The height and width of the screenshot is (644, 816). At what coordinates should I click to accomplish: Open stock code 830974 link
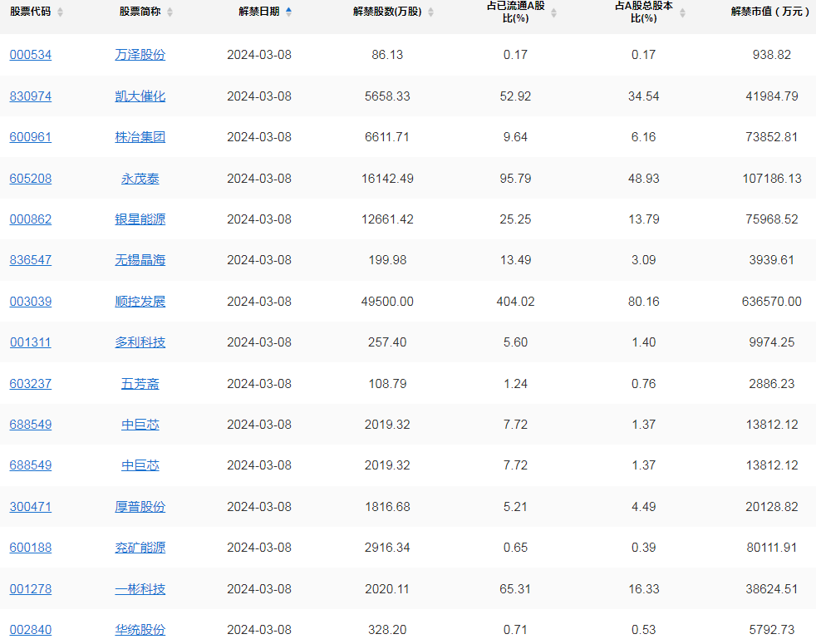click(x=31, y=96)
